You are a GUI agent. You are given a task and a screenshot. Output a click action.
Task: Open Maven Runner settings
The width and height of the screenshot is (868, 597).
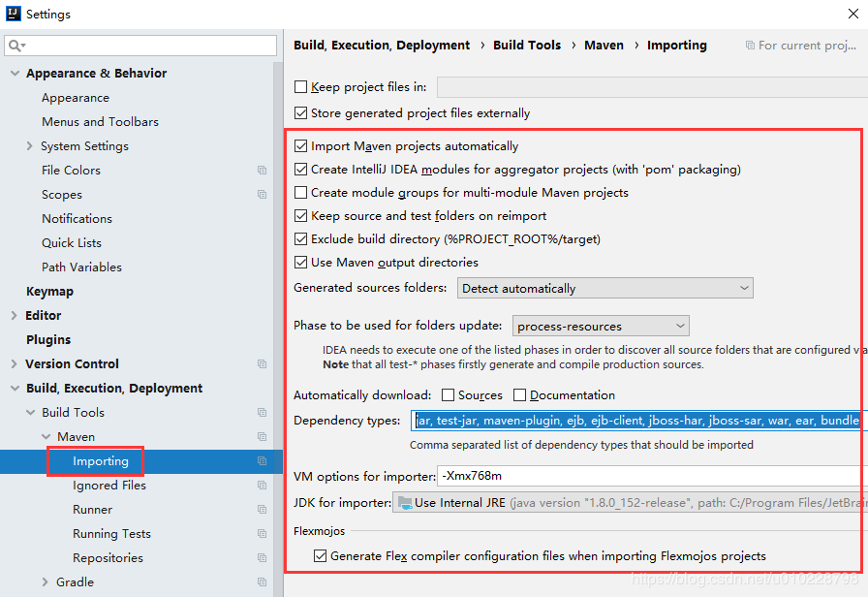(92, 510)
